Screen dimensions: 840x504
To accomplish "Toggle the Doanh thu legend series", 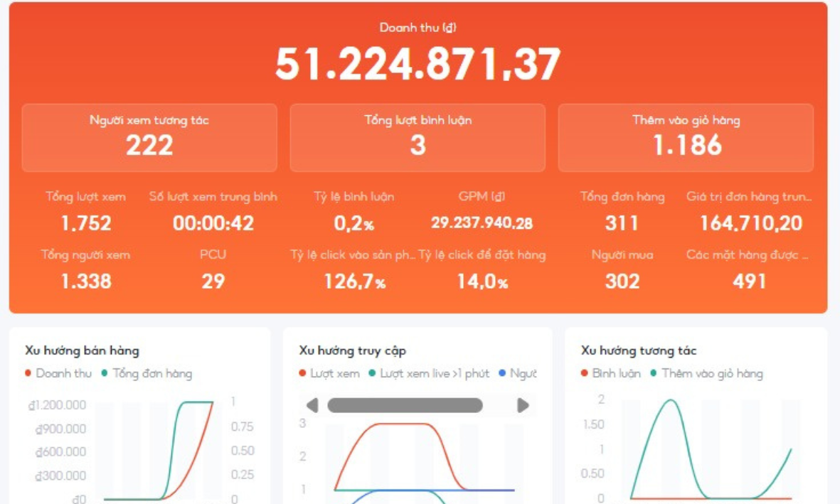I will coord(58,373).
